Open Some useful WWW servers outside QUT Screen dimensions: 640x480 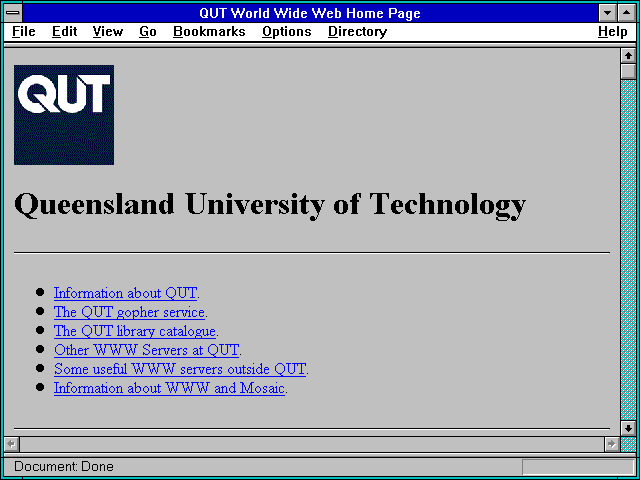click(x=180, y=369)
